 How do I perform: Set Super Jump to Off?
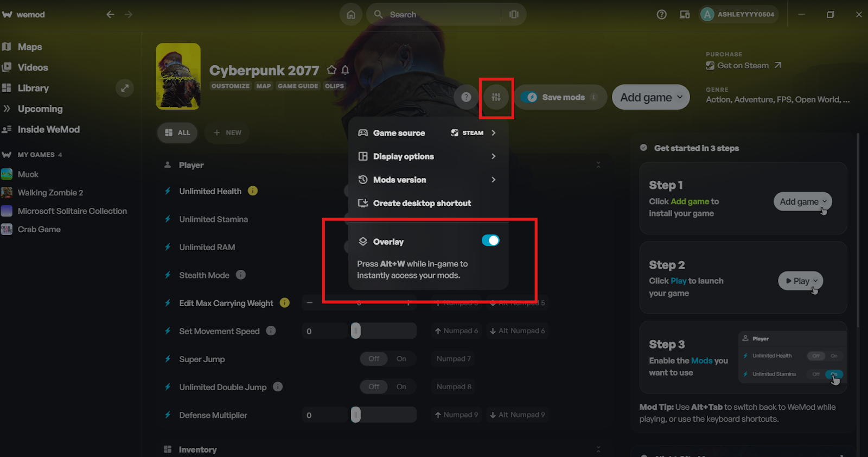tap(374, 359)
